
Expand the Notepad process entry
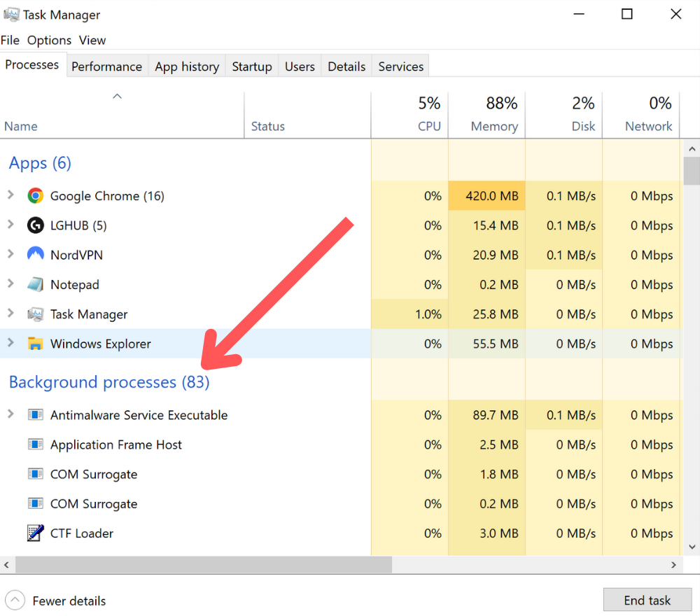[10, 283]
